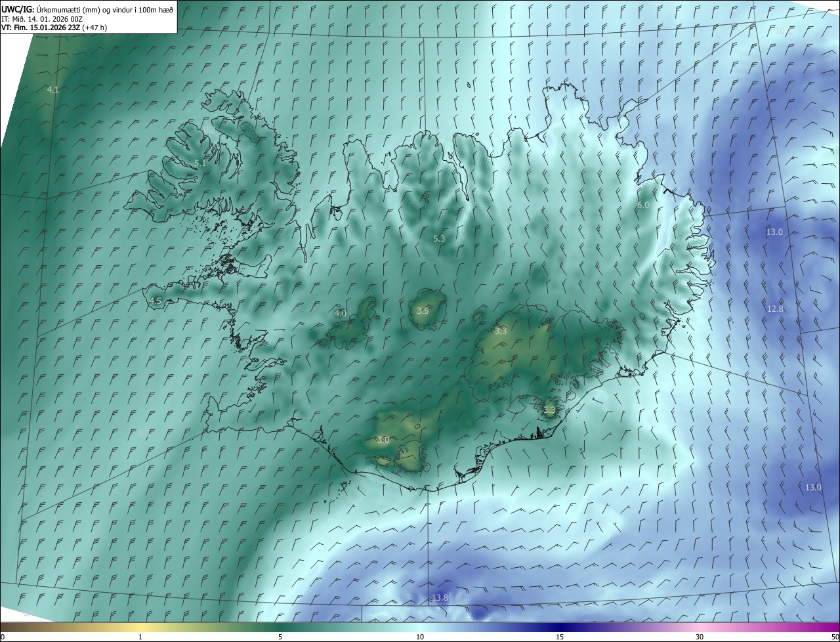Click the '0' tick on the color scale
Viewport: 840px width, 642px height.
pyautogui.click(x=3, y=637)
